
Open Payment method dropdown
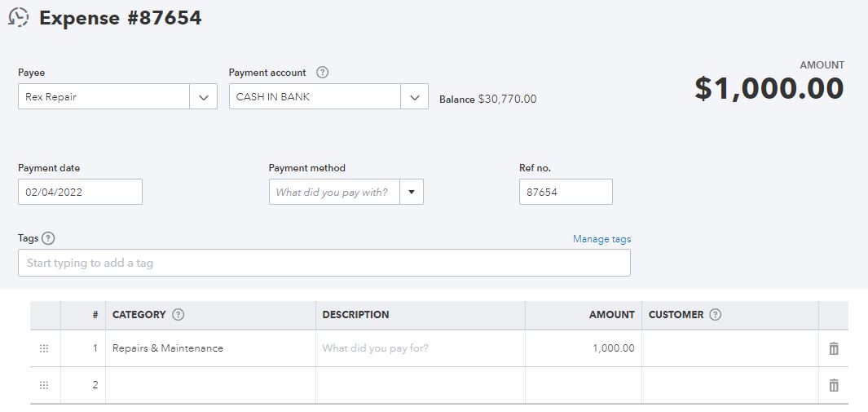(x=411, y=193)
